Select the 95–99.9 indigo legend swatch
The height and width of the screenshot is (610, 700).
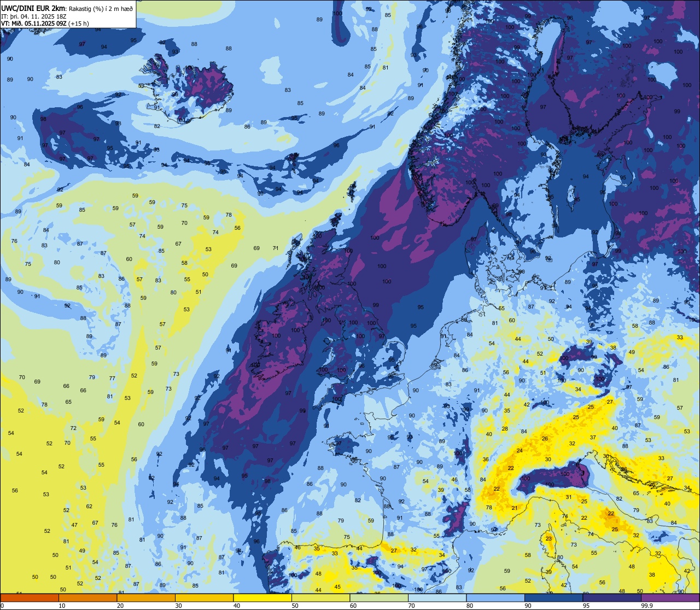[x=612, y=598]
